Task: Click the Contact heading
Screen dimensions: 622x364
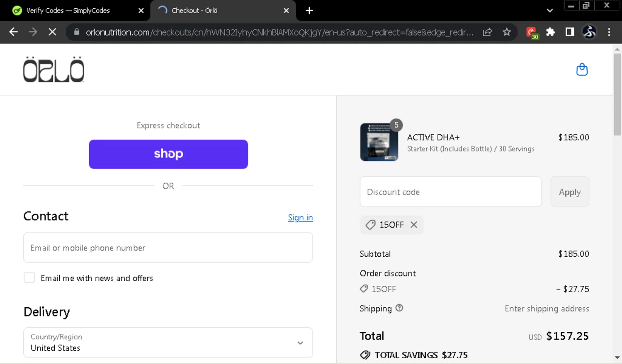Action: pos(46,216)
